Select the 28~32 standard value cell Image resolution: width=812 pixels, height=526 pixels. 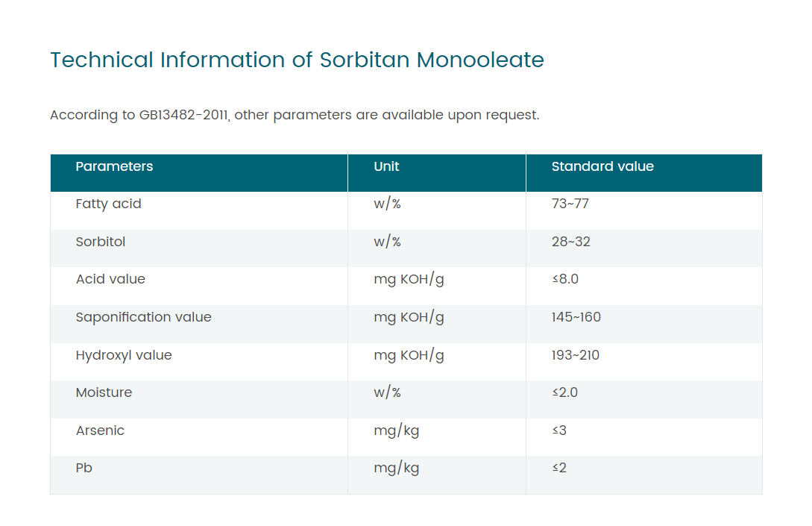pyautogui.click(x=571, y=242)
